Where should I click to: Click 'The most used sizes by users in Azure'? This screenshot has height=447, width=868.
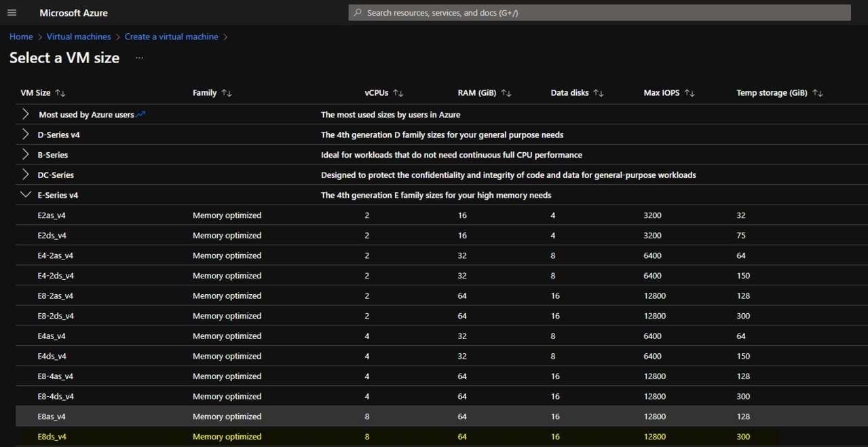click(x=390, y=115)
